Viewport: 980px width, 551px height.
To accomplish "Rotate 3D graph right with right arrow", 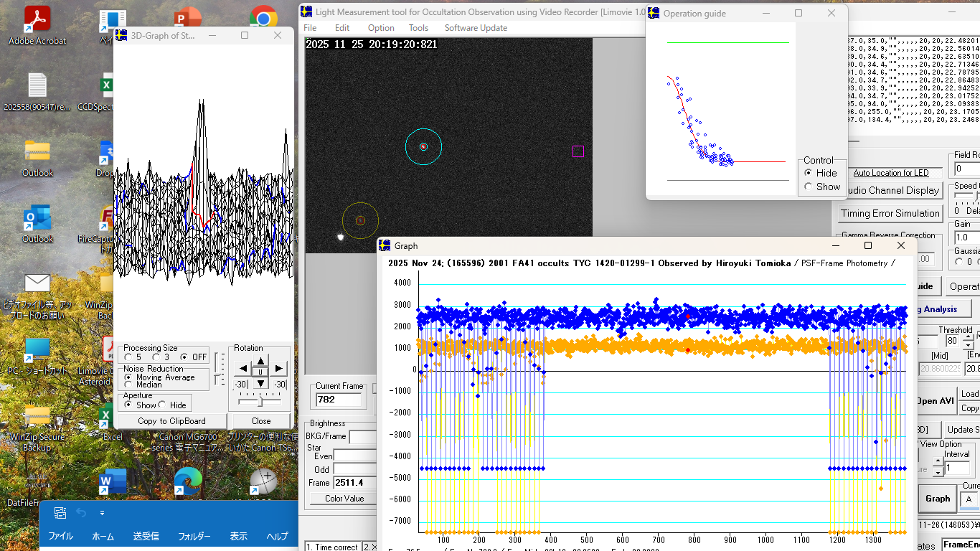I will point(279,369).
